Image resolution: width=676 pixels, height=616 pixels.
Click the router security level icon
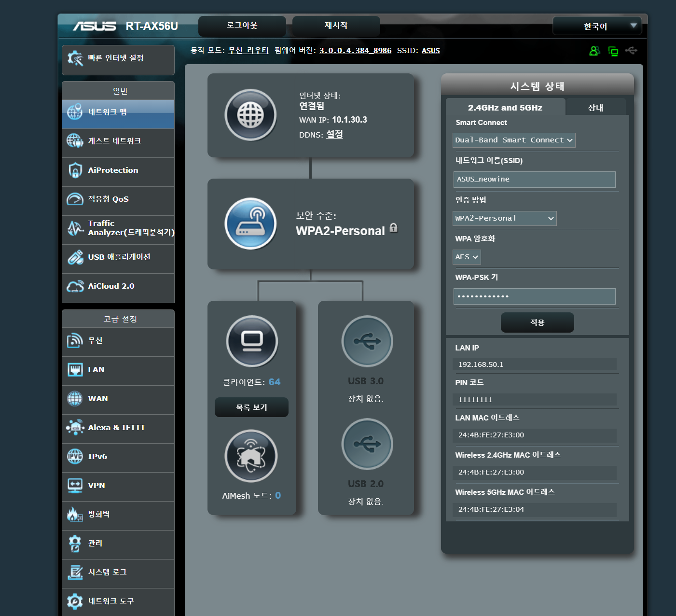click(x=250, y=224)
